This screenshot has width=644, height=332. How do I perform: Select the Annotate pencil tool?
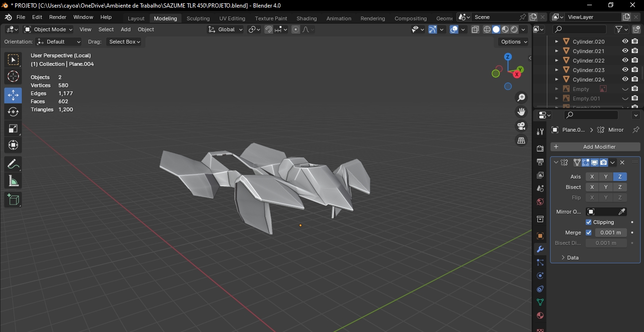pos(13,164)
